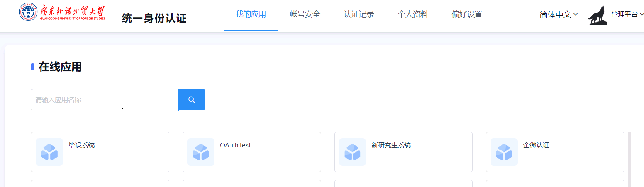The width and height of the screenshot is (644, 187).
Task: Open the 偏好设置 tab
Action: (x=467, y=14)
